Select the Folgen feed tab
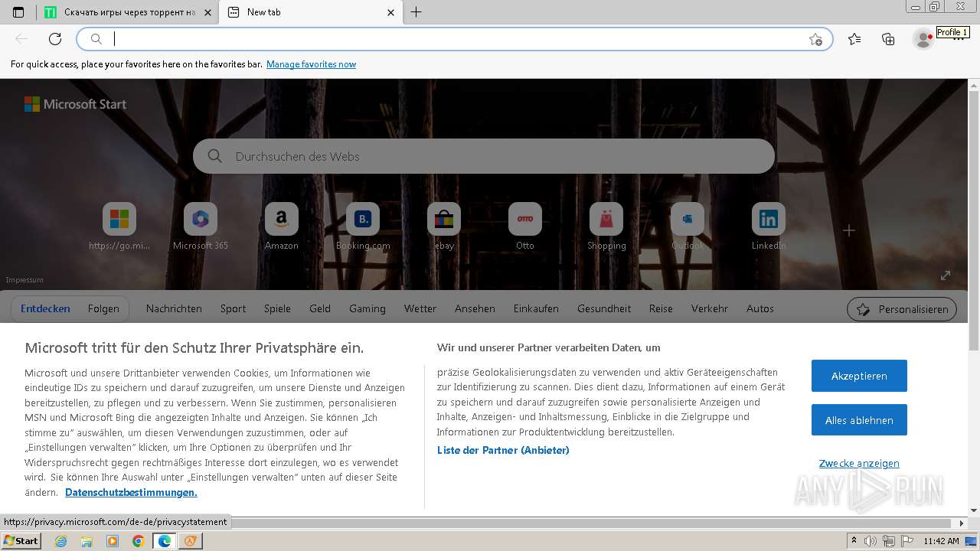The width and height of the screenshot is (980, 551). click(103, 308)
